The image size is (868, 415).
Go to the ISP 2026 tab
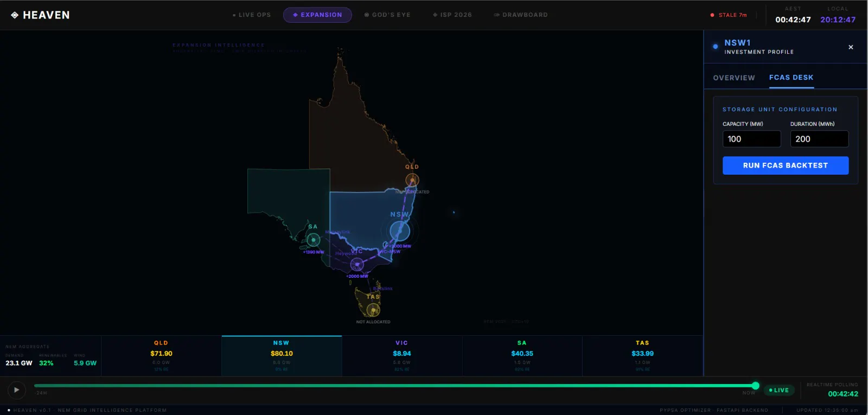tap(452, 15)
